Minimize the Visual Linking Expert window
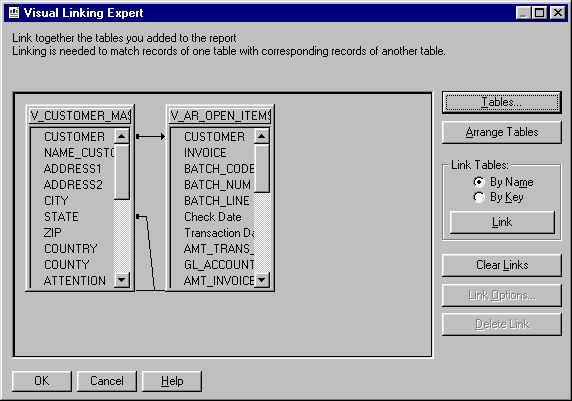The image size is (572, 401). tap(523, 13)
